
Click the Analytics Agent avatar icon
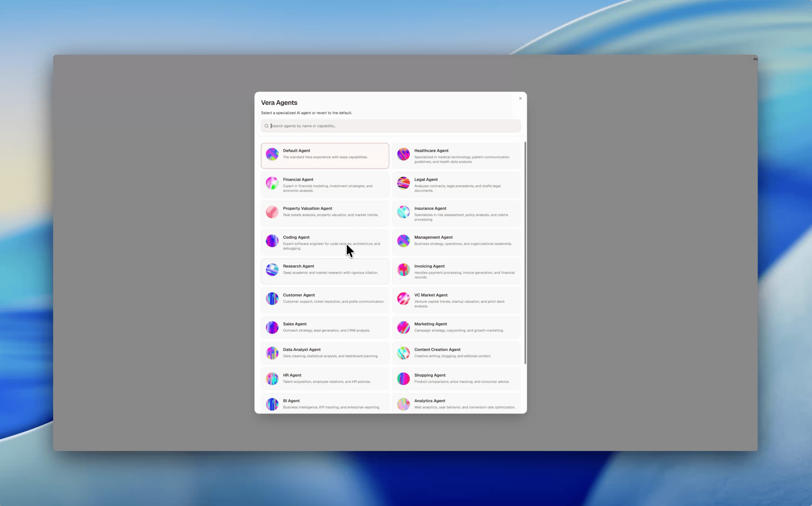403,404
